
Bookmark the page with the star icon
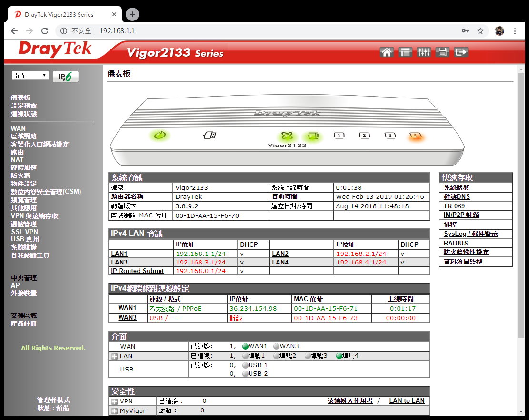[x=480, y=31]
